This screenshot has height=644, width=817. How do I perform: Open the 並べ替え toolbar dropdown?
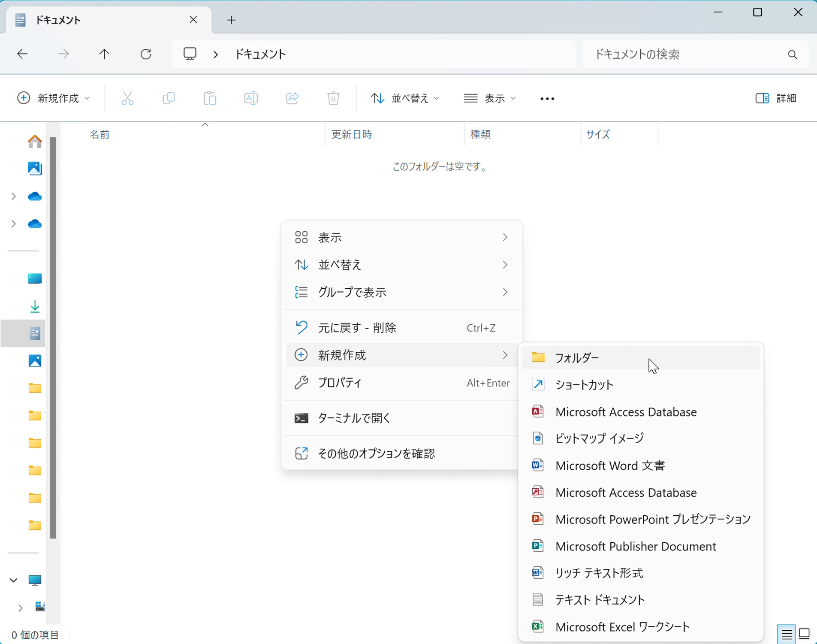(x=405, y=98)
